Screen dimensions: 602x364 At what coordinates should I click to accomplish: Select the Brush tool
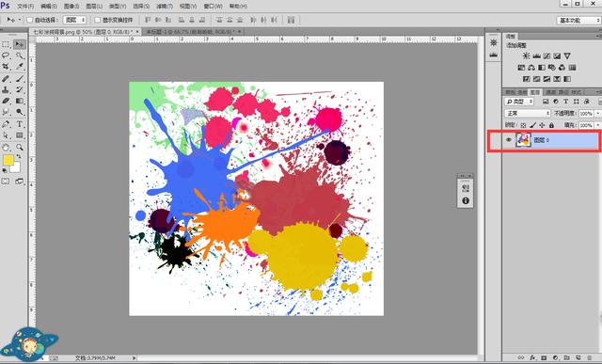coord(19,79)
